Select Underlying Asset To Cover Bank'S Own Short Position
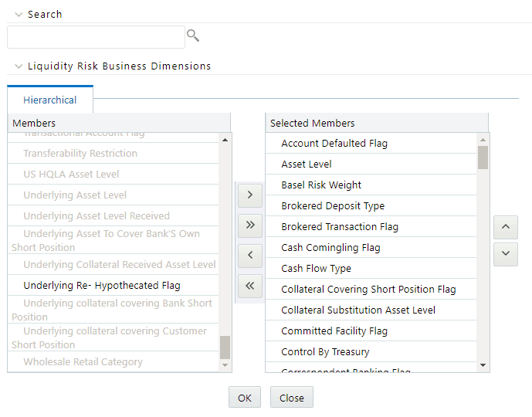The image size is (532, 417). (x=114, y=240)
